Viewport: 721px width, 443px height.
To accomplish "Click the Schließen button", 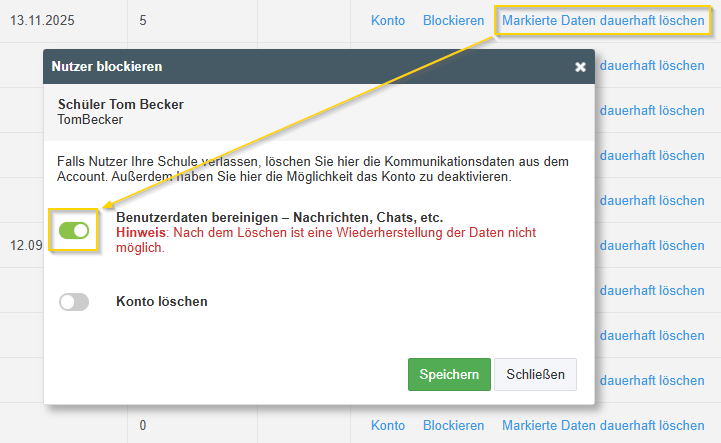I will [535, 374].
